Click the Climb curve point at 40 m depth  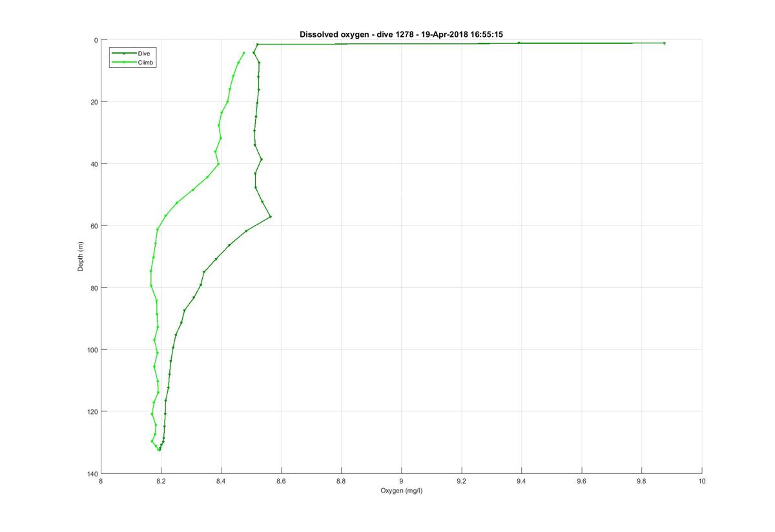218,164
